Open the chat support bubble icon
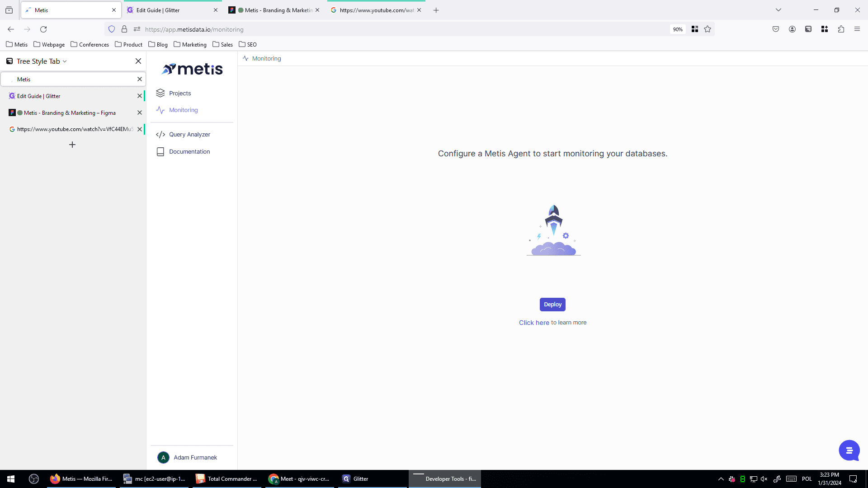The image size is (868, 488). [x=849, y=450]
